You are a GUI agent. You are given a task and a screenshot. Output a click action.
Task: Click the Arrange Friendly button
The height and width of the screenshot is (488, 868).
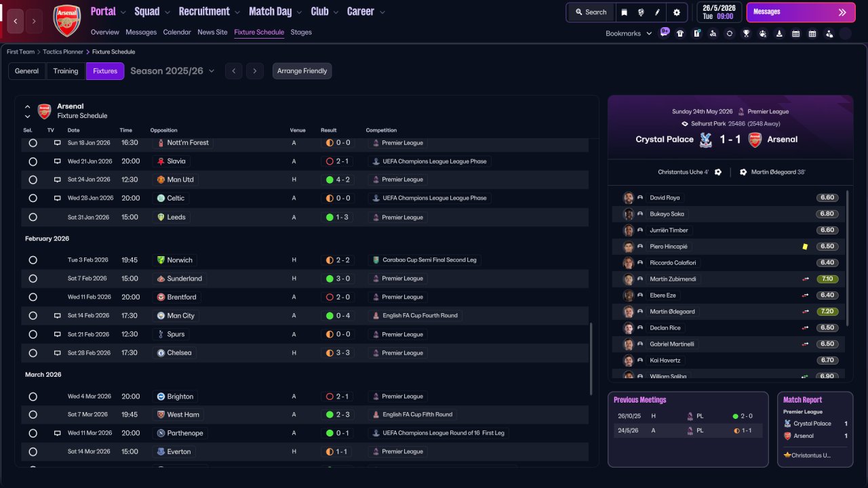point(302,71)
